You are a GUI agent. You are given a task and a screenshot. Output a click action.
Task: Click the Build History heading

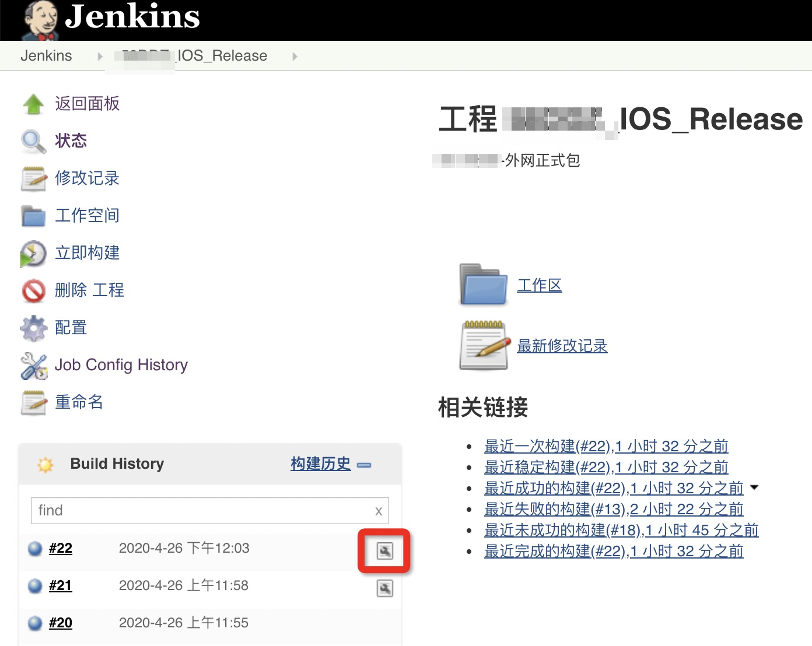(117, 464)
